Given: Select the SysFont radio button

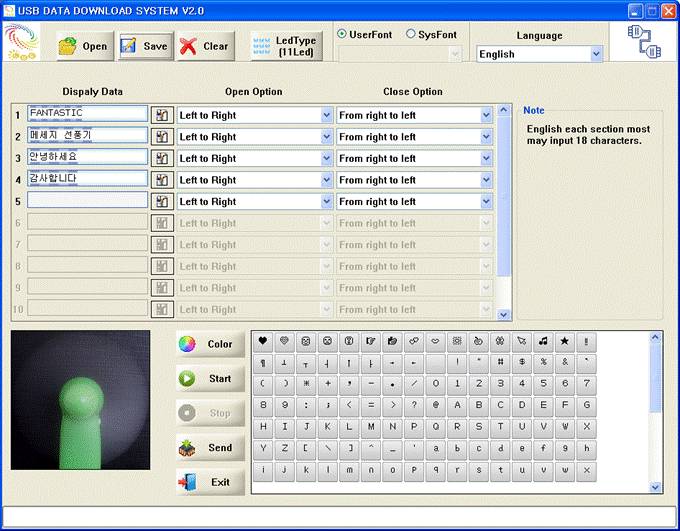Looking at the screenshot, I should point(410,34).
